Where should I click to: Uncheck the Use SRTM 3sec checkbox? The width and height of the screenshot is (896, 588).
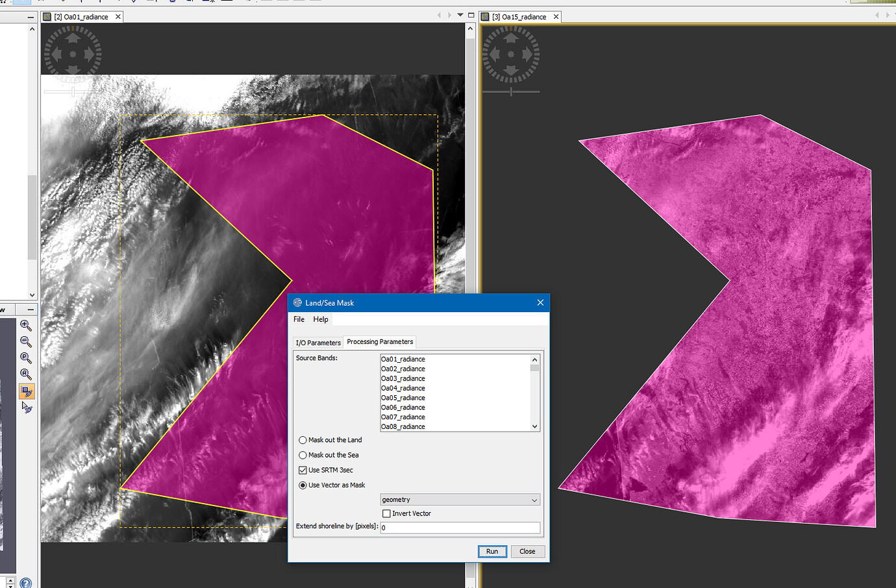click(303, 470)
